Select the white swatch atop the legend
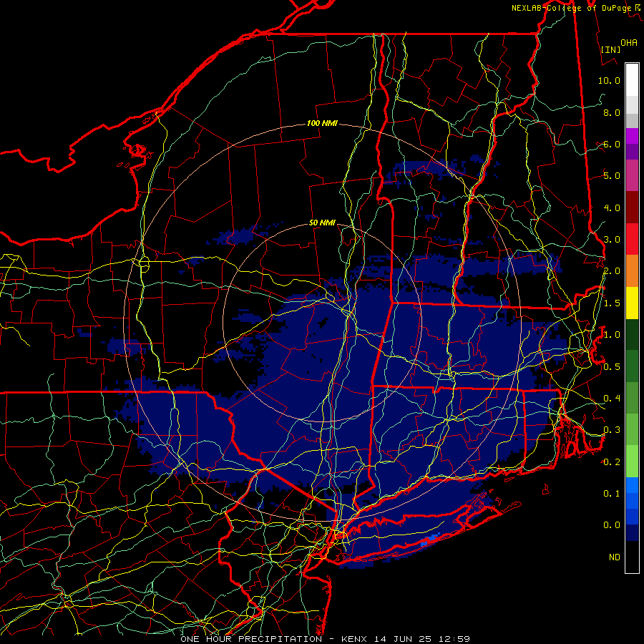 (632, 79)
